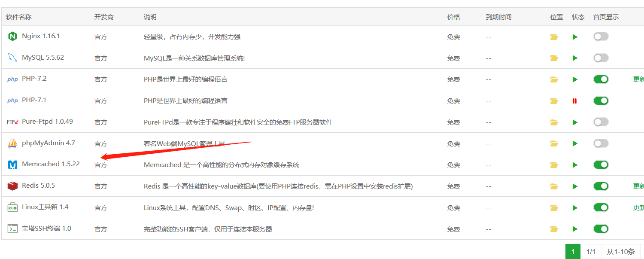The width and height of the screenshot is (644, 259).
Task: Open Redis 5.0.5 software settings
Action: point(38,186)
